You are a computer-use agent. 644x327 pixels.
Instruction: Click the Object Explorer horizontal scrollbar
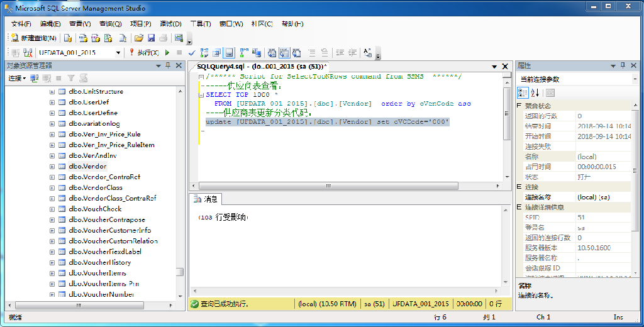(79, 306)
